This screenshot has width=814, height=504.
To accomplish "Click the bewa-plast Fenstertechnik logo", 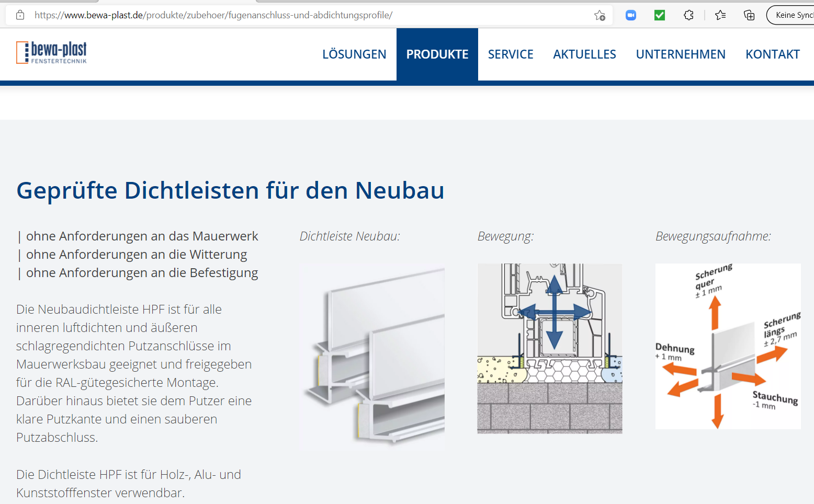I will pyautogui.click(x=52, y=53).
